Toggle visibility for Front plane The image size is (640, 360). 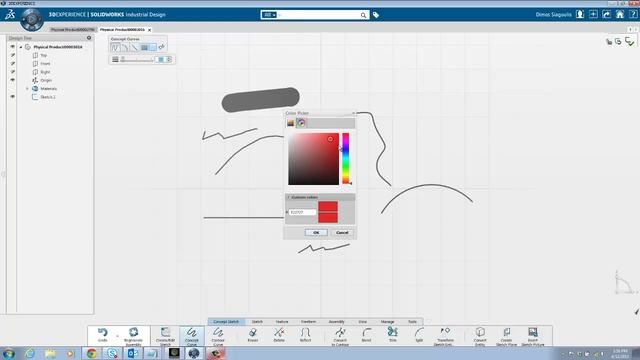tap(13, 64)
